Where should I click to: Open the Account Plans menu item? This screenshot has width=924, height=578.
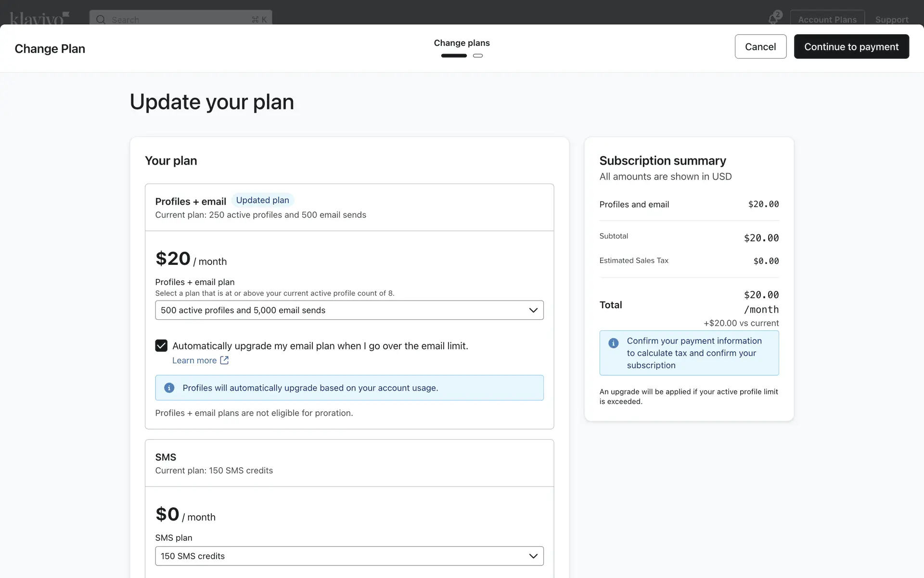(x=827, y=19)
